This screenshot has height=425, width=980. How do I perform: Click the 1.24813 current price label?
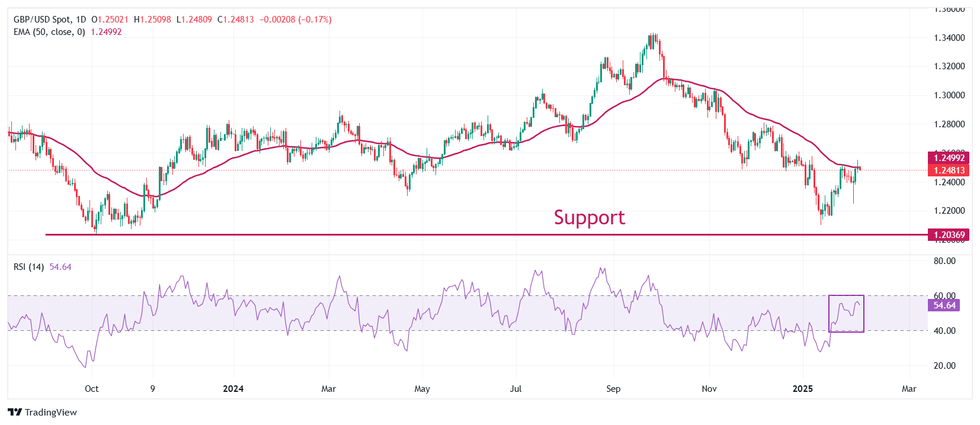coord(949,170)
